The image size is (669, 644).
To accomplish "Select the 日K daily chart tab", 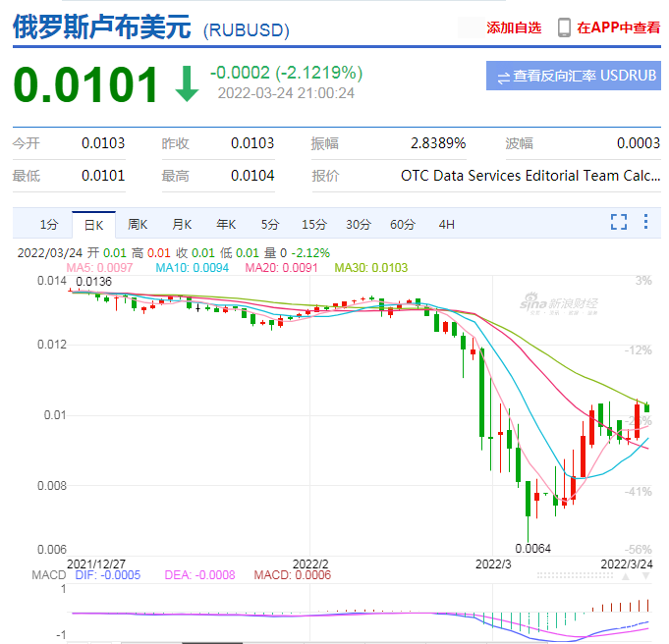I will click(x=93, y=225).
